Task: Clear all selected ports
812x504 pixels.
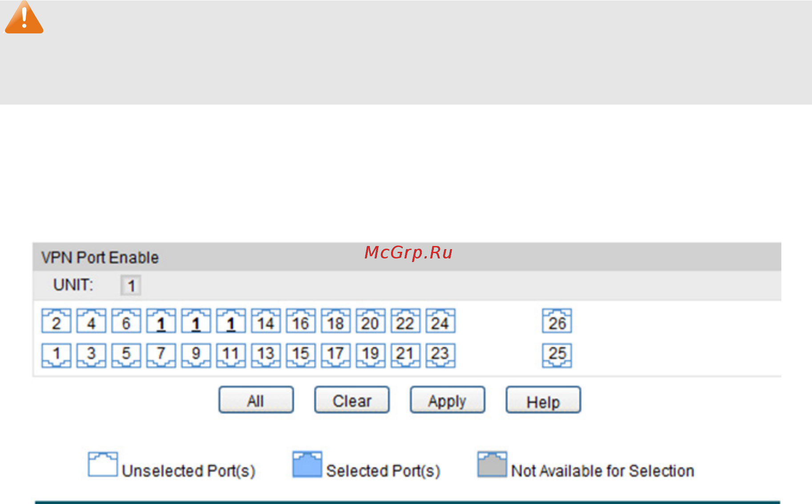Action: pos(352,400)
